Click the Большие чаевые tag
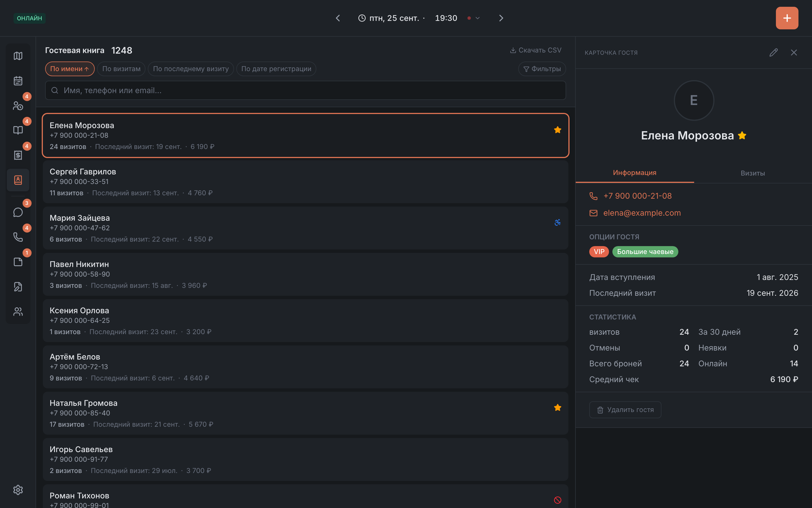The width and height of the screenshot is (812, 508). [645, 252]
